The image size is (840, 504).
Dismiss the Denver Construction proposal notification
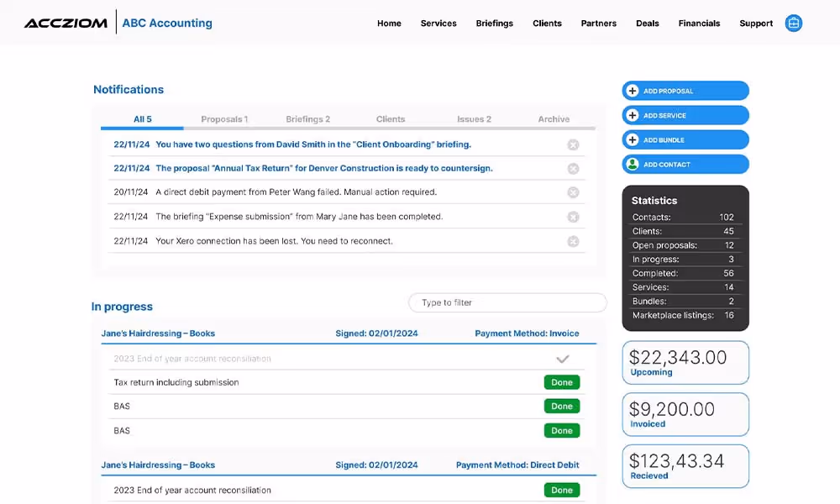tap(573, 169)
